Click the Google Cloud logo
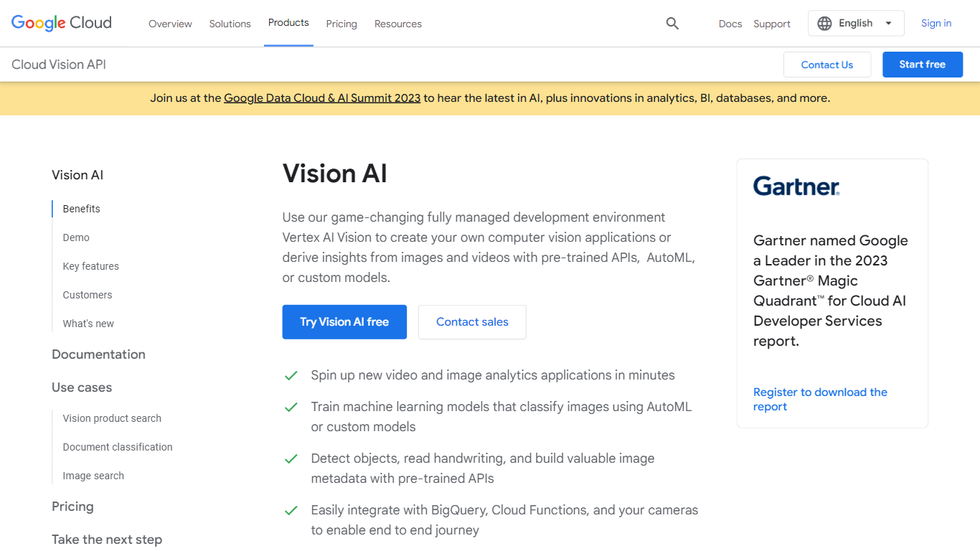This screenshot has width=980, height=551. (61, 23)
